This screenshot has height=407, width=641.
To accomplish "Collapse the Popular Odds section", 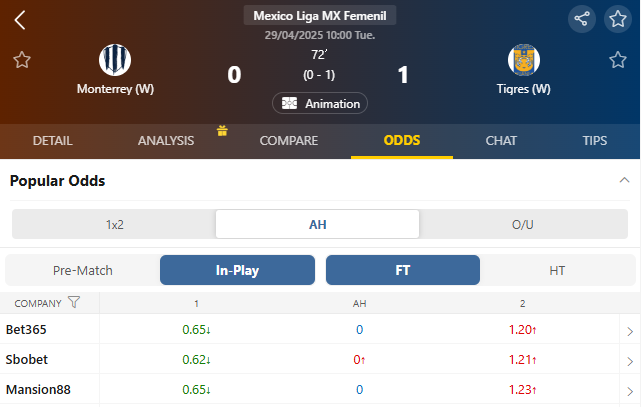I will (x=625, y=181).
